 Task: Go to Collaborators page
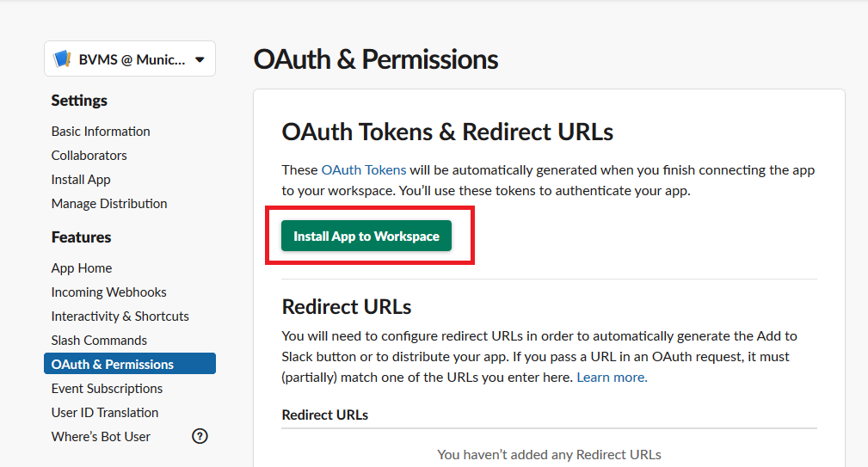tap(89, 156)
